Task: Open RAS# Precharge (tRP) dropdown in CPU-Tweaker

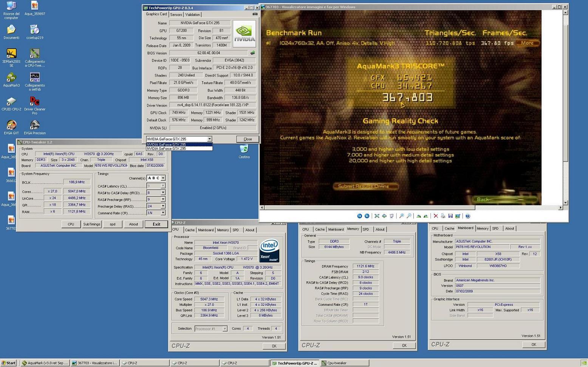Action: click(163, 199)
